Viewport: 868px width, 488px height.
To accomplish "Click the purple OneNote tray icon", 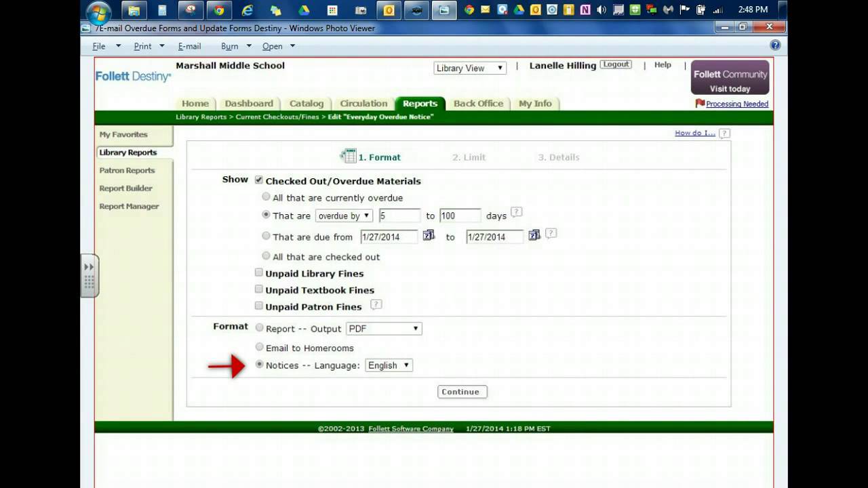I will 585,9.
